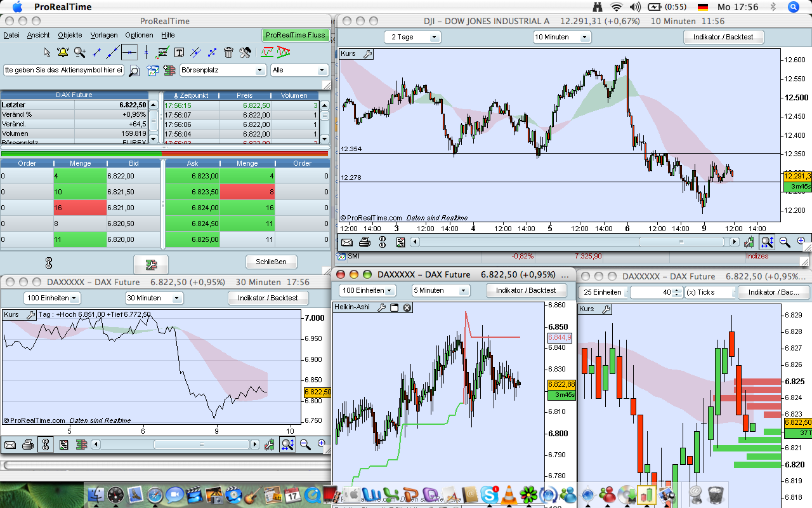Open the Hilfe menu
Image resolution: width=812 pixels, height=508 pixels.
tap(167, 36)
